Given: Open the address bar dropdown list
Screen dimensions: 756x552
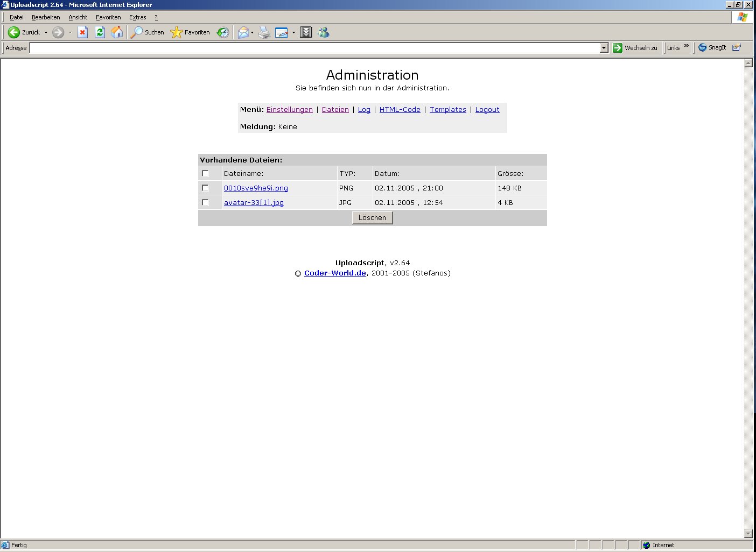Looking at the screenshot, I should (x=604, y=48).
